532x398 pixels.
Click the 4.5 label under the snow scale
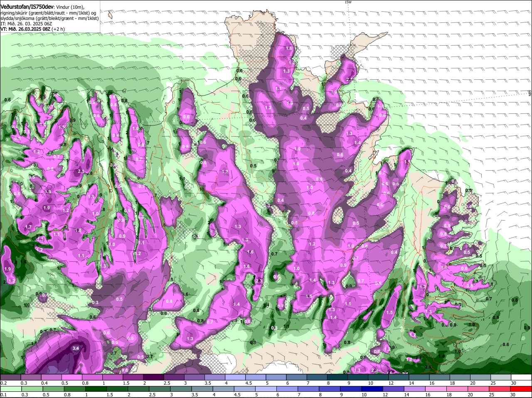(249, 383)
